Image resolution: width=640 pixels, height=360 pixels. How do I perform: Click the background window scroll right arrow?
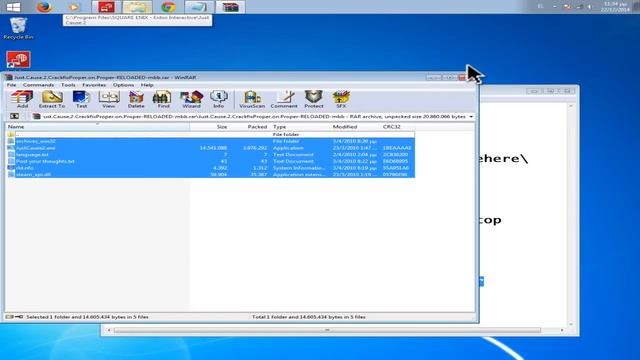pyautogui.click(x=562, y=330)
